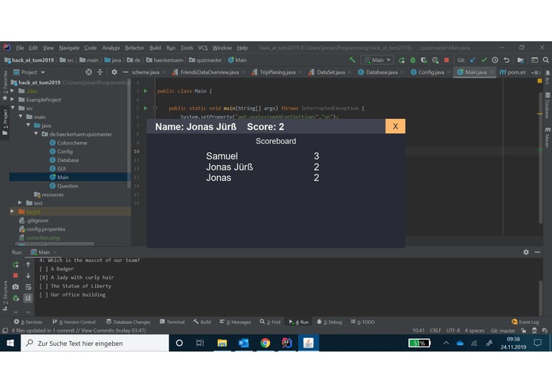Move up the stack trace arrow
The width and height of the screenshot is (552, 392).
28,264
